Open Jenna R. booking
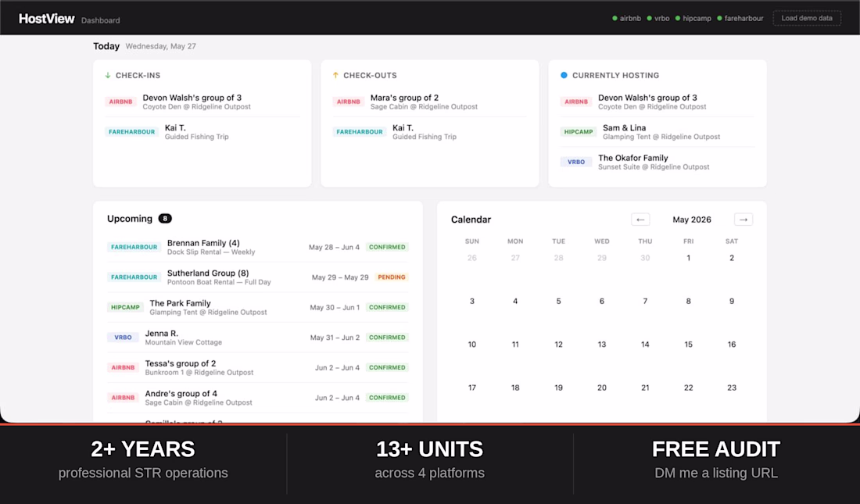Screen dimensions: 860x504 point(258,338)
